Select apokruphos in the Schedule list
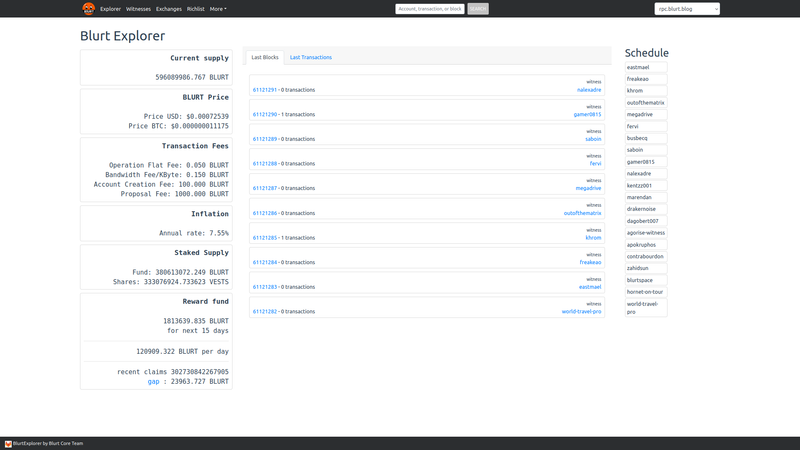 point(646,245)
